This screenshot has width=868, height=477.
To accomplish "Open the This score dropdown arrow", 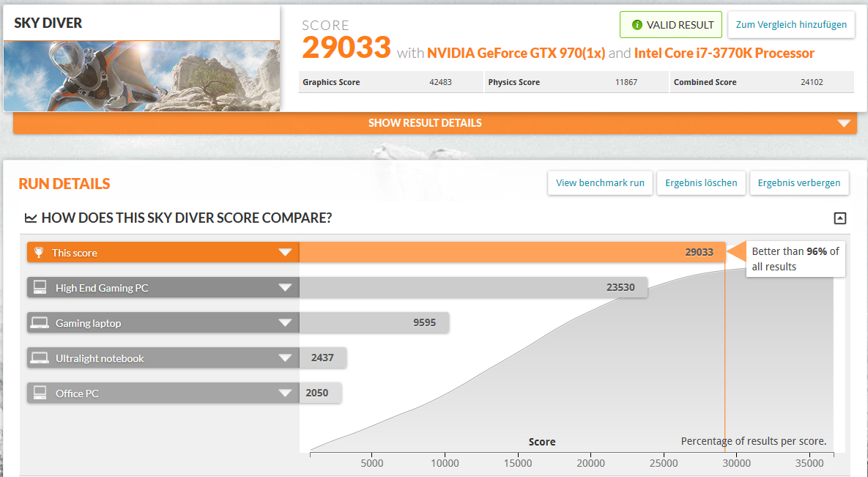I will click(285, 253).
